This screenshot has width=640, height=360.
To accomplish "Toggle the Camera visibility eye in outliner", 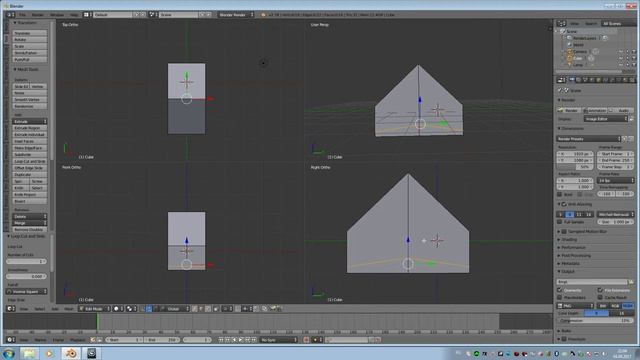I will point(621,51).
